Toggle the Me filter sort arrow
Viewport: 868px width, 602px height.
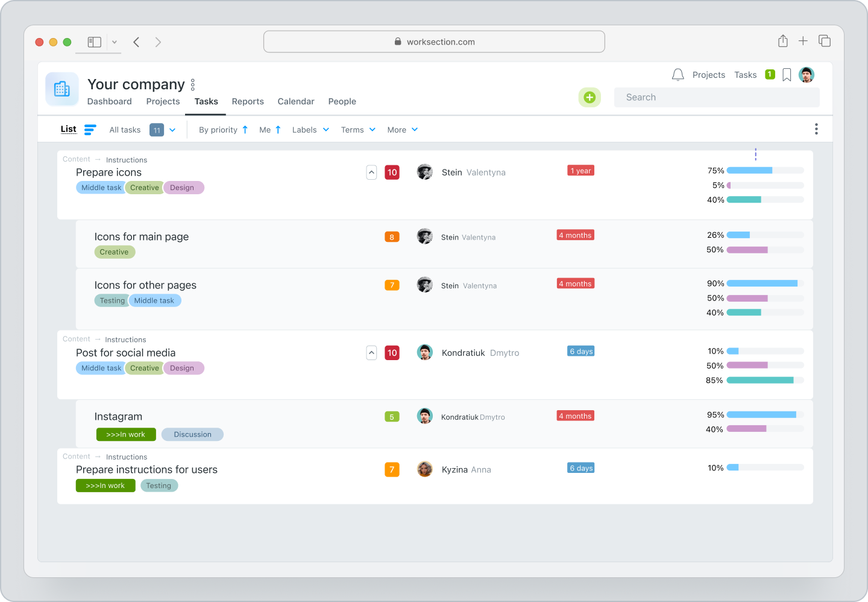[x=278, y=129]
